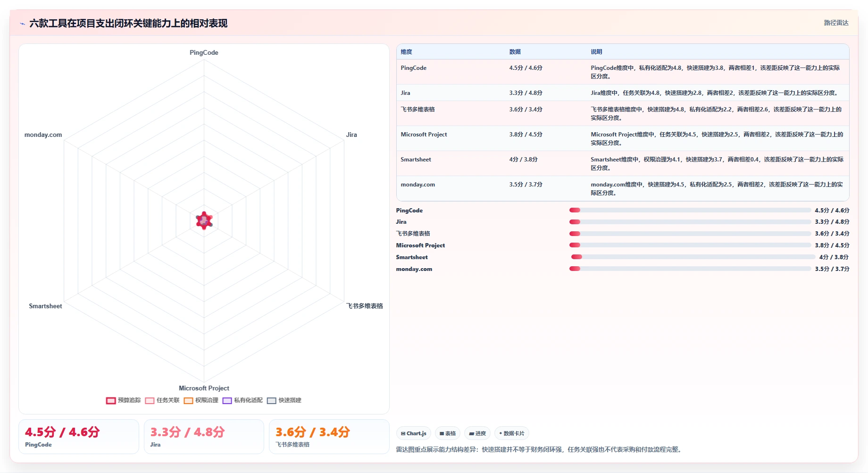Click the Jira axis label on radar

coord(351,135)
